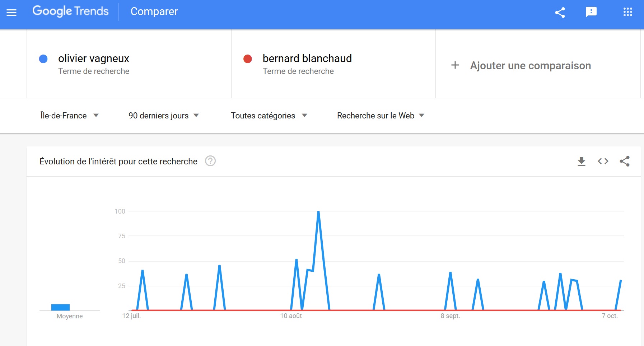The image size is (644, 346).
Task: Share the interest over time chart
Action: click(x=625, y=162)
